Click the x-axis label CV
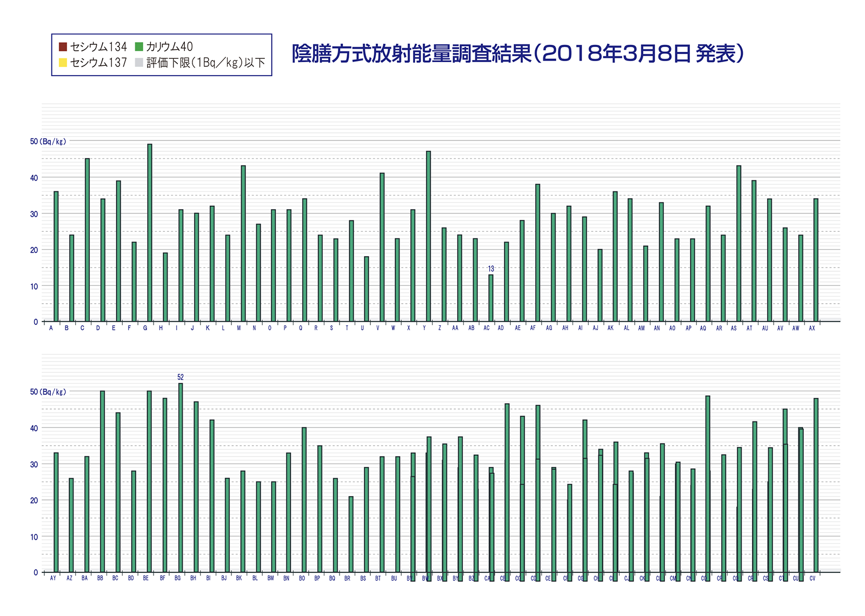 point(813,578)
